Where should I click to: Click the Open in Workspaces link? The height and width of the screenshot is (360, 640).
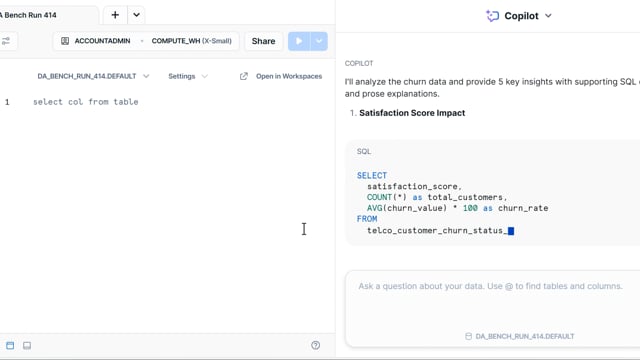point(289,76)
